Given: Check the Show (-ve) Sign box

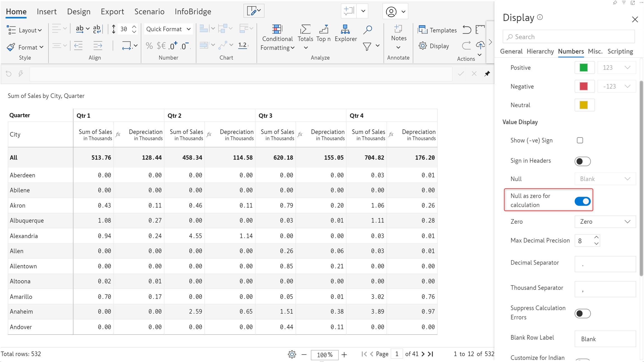Looking at the screenshot, I should pyautogui.click(x=580, y=140).
